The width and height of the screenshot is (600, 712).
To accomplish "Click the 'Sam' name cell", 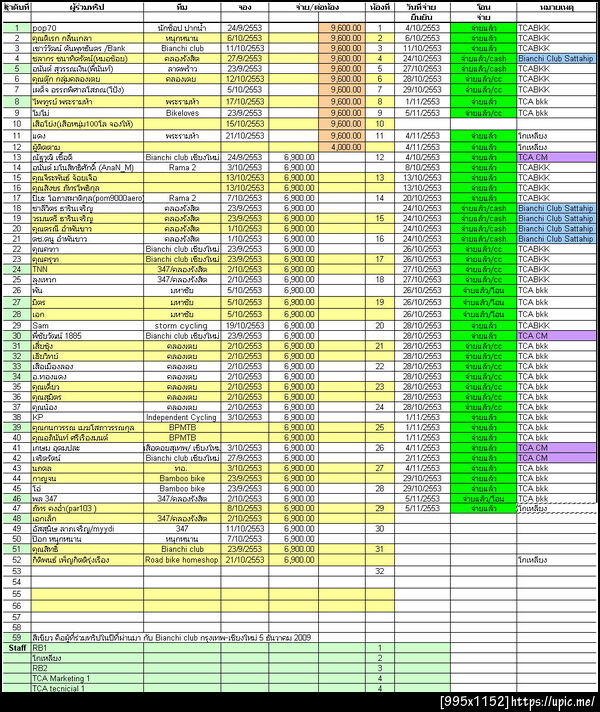I will coord(87,326).
